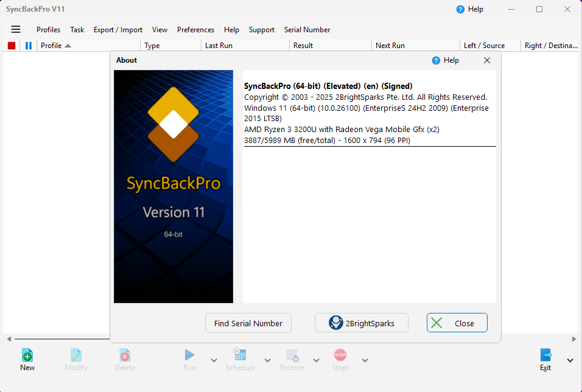Image resolution: width=582 pixels, height=392 pixels.
Task: Expand the Restore dropdown arrow
Action: tap(316, 360)
